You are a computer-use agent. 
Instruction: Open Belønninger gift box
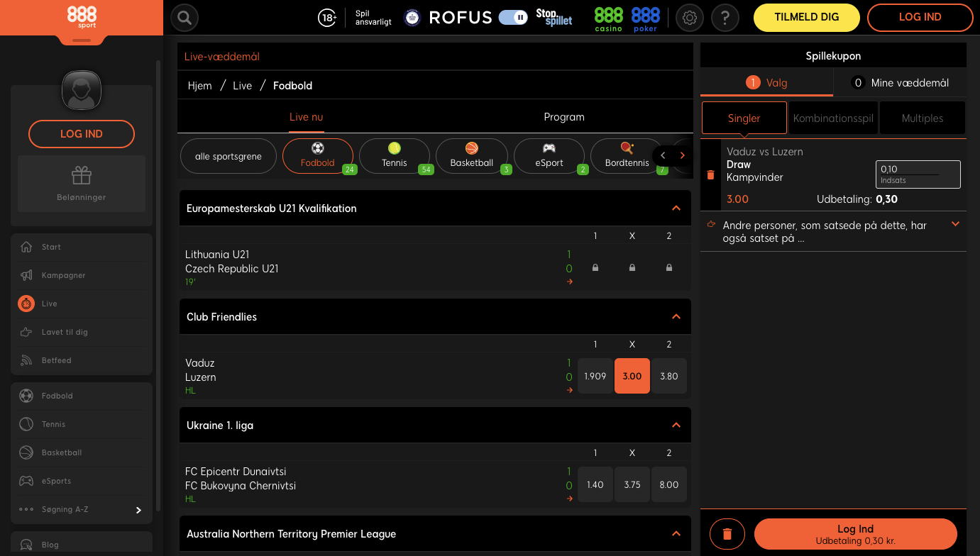tap(82, 184)
